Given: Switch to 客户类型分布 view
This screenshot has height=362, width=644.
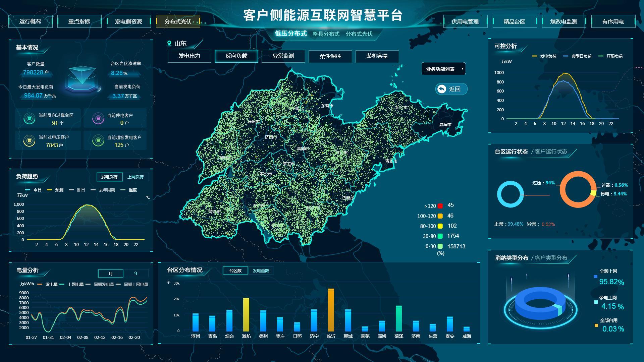Looking at the screenshot, I should click(551, 258).
